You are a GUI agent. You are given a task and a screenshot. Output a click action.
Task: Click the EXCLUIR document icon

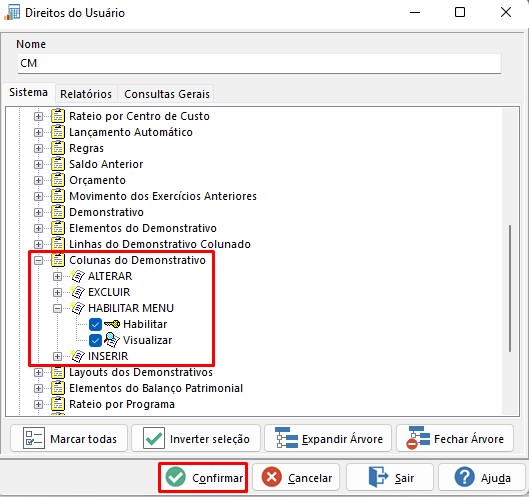(78, 292)
